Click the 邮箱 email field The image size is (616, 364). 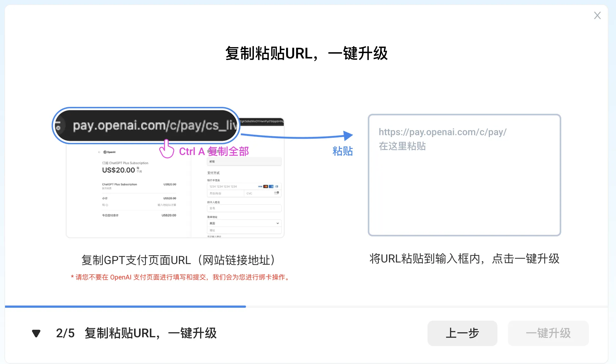pos(244,162)
